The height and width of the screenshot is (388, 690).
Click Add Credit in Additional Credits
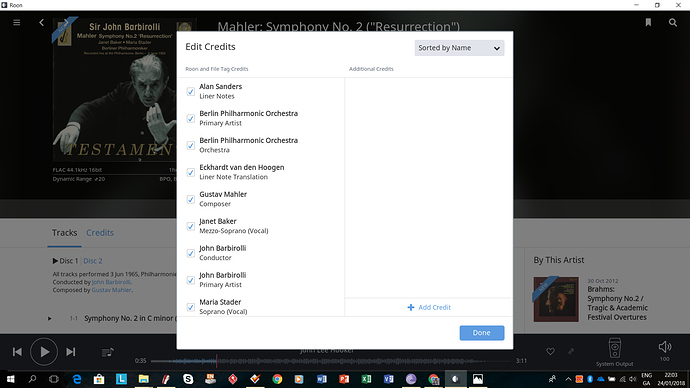point(429,307)
